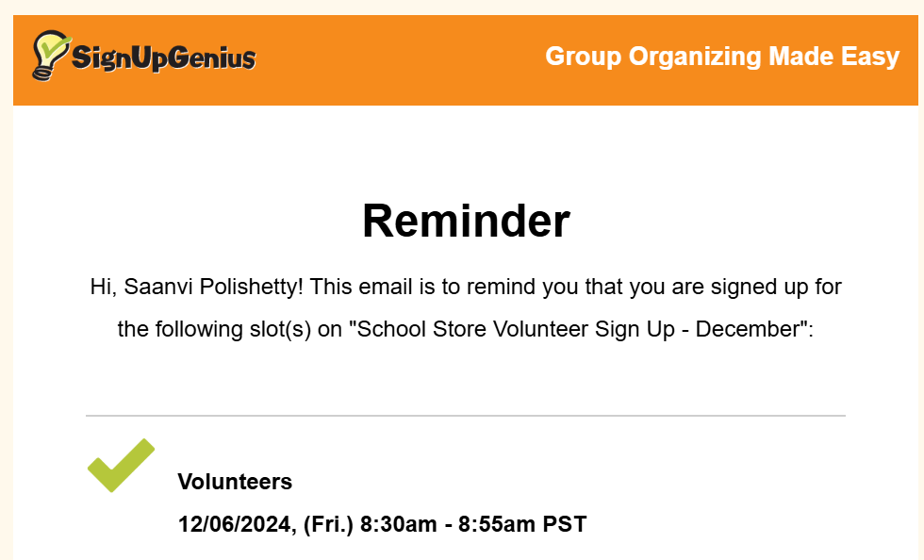
Task: Click the SignUpGenius wordmark text
Action: (164, 58)
